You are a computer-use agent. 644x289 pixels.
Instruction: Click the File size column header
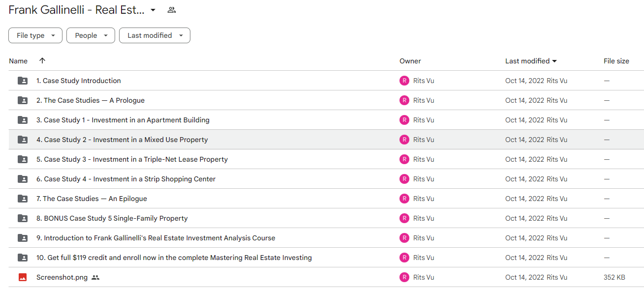click(x=616, y=61)
